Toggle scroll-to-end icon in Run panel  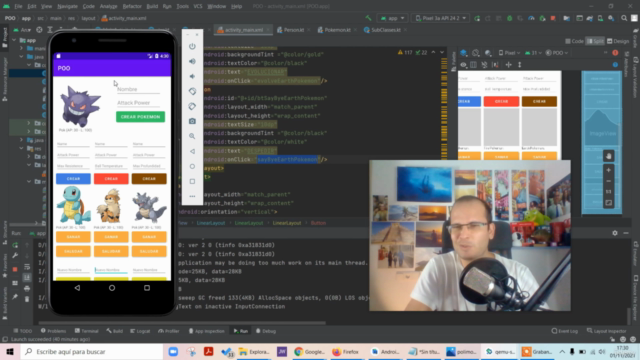[x=27, y=278]
